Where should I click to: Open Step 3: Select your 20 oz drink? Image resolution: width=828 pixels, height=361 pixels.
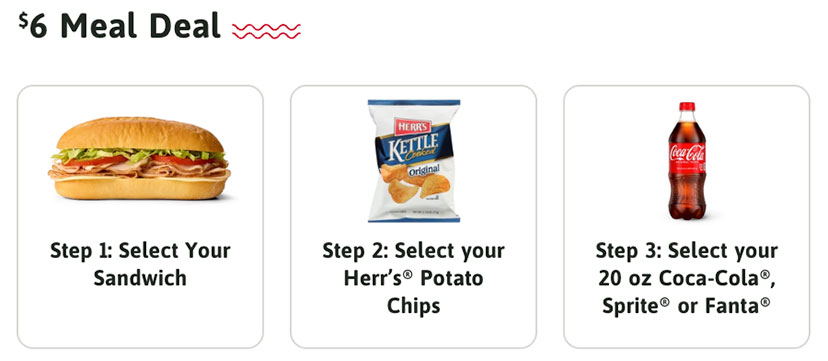point(686,216)
